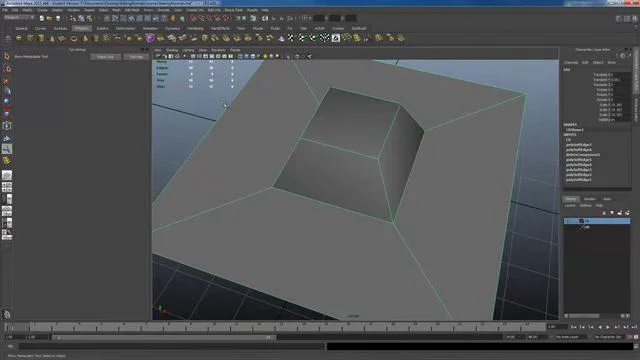The height and width of the screenshot is (360, 640).
Task: Select the Select tool in the toolbox
Action: (7, 56)
